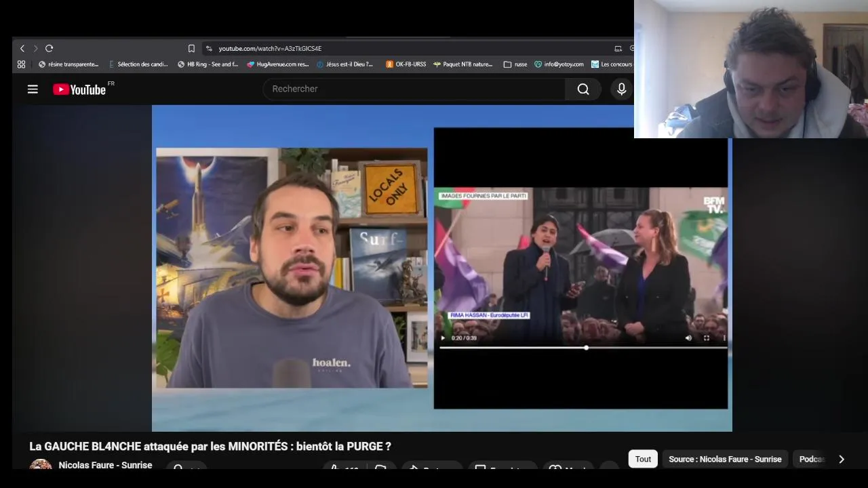Image resolution: width=868 pixels, height=488 pixels.
Task: Play the embedded BFM TV clip
Action: pyautogui.click(x=443, y=338)
